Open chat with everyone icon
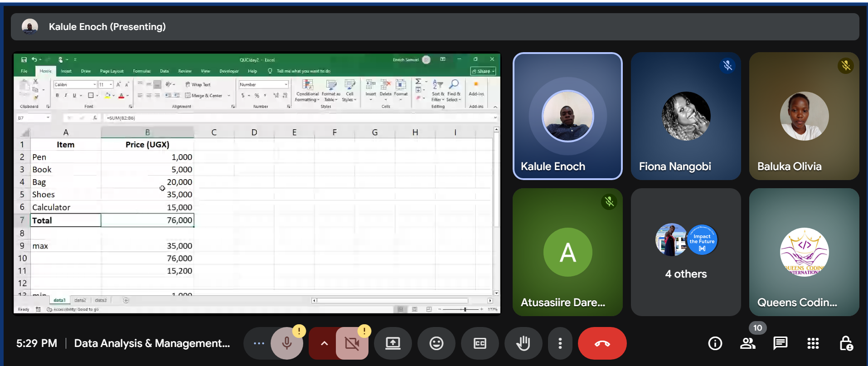This screenshot has width=868, height=366. click(780, 343)
